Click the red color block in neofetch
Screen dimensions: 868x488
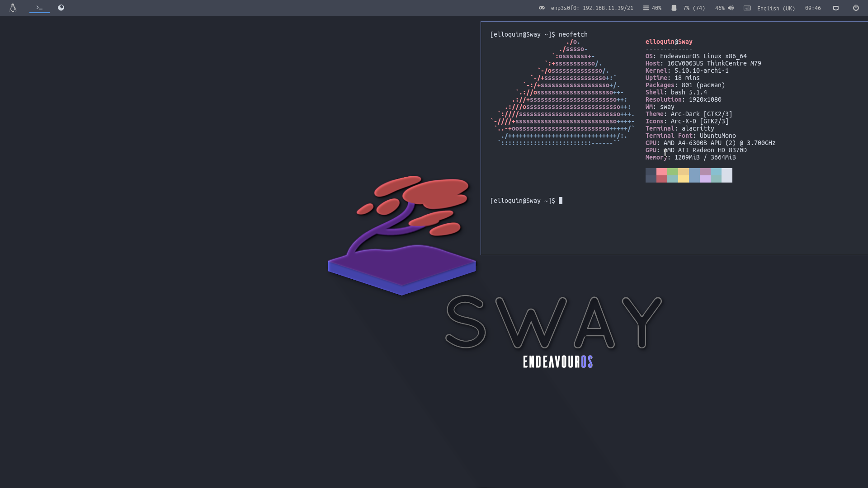click(662, 175)
